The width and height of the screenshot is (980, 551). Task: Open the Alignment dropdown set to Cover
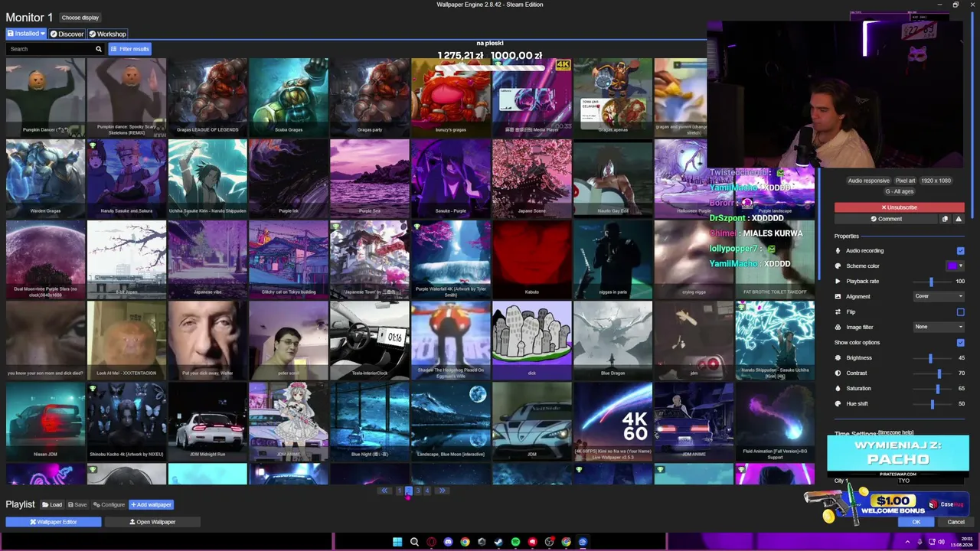point(939,296)
